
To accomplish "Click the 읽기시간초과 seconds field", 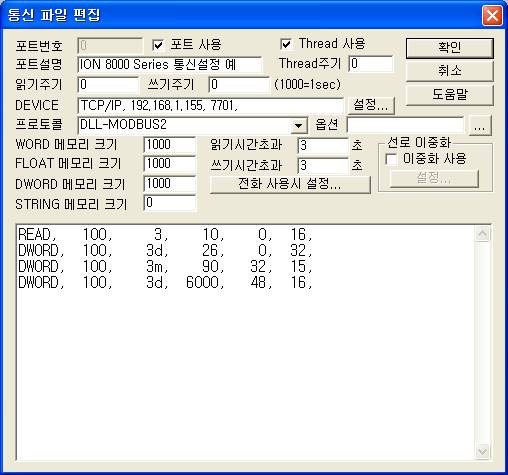I will (x=323, y=146).
